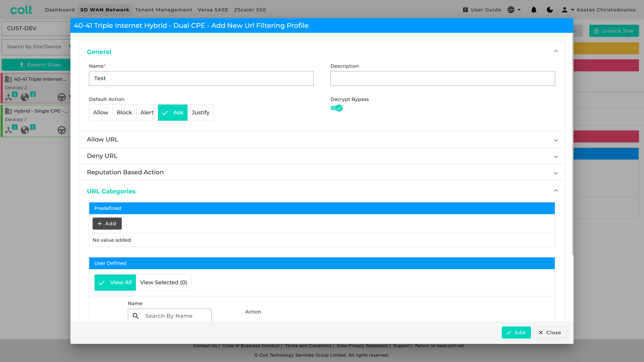644x362 pixels.
Task: Open the Dashboard menu
Action: 60,10
